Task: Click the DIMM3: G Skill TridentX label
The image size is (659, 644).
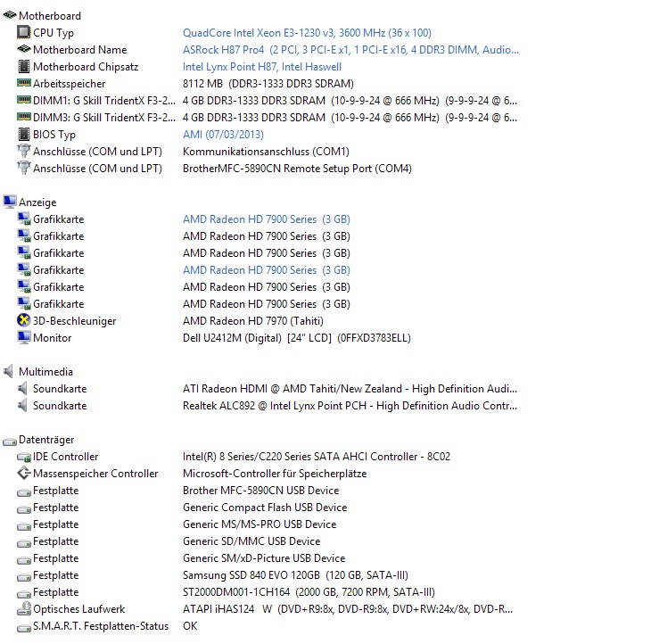Action: tap(104, 117)
